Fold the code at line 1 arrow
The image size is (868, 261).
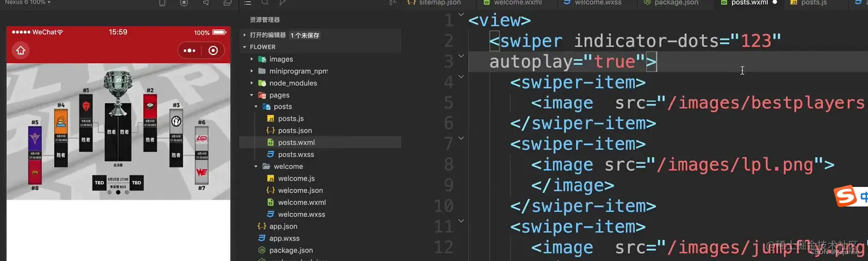click(461, 16)
